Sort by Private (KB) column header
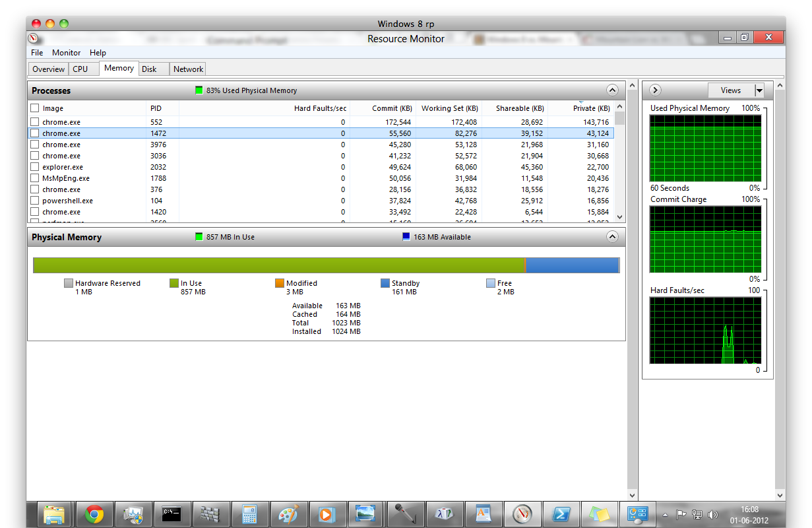812x528 pixels. (580, 108)
